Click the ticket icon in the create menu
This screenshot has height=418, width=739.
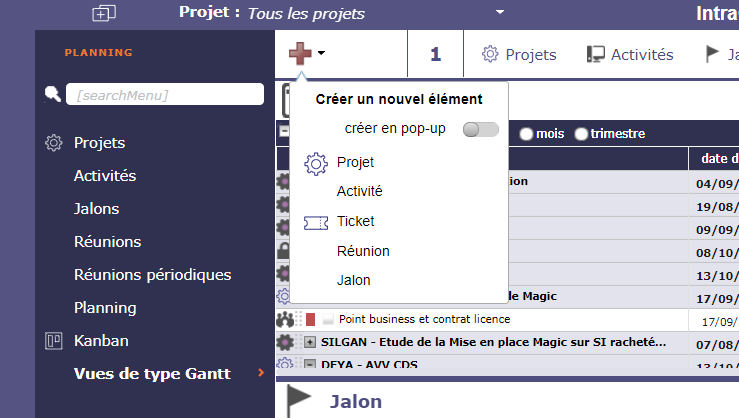(316, 222)
